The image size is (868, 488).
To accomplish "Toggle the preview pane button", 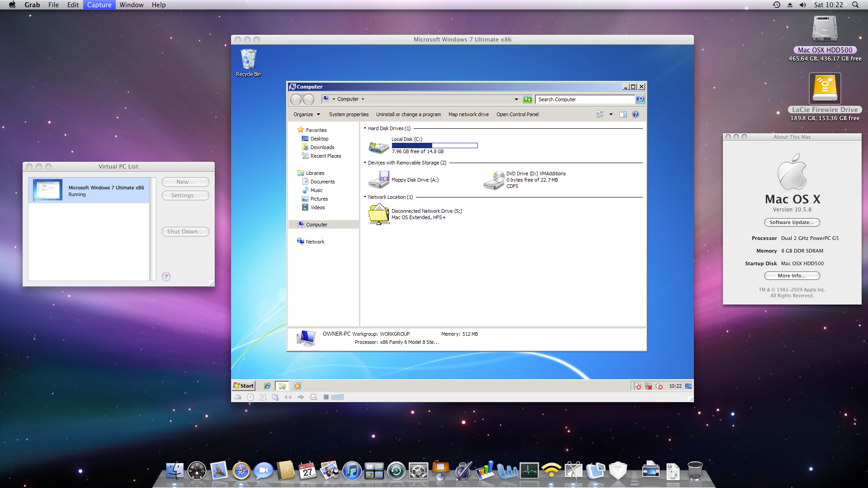I will click(623, 114).
